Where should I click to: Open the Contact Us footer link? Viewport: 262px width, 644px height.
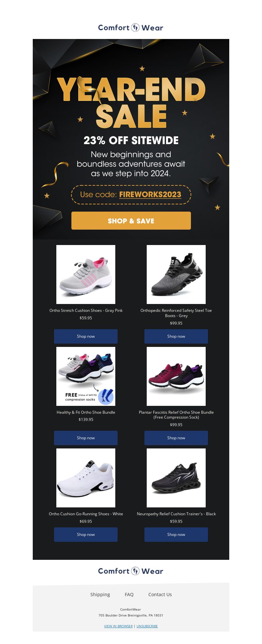pos(160,595)
